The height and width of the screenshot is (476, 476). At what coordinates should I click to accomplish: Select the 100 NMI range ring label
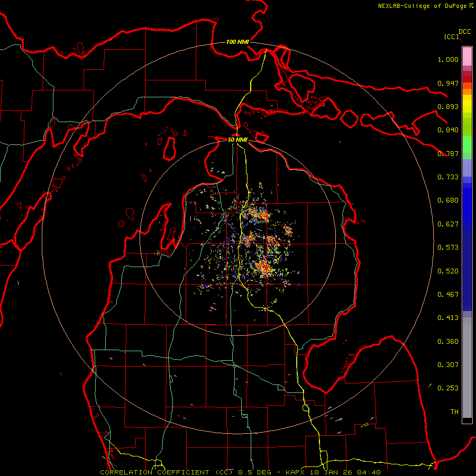point(237,42)
